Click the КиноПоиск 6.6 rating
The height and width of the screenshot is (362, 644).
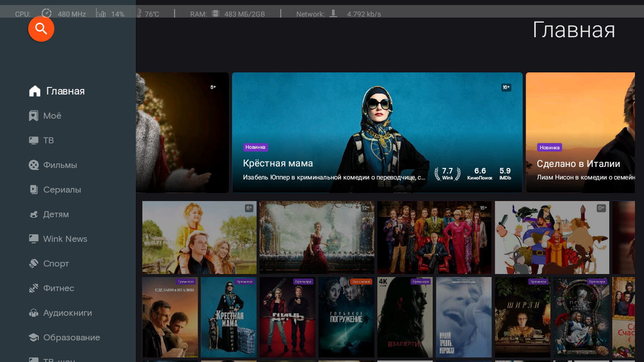480,173
